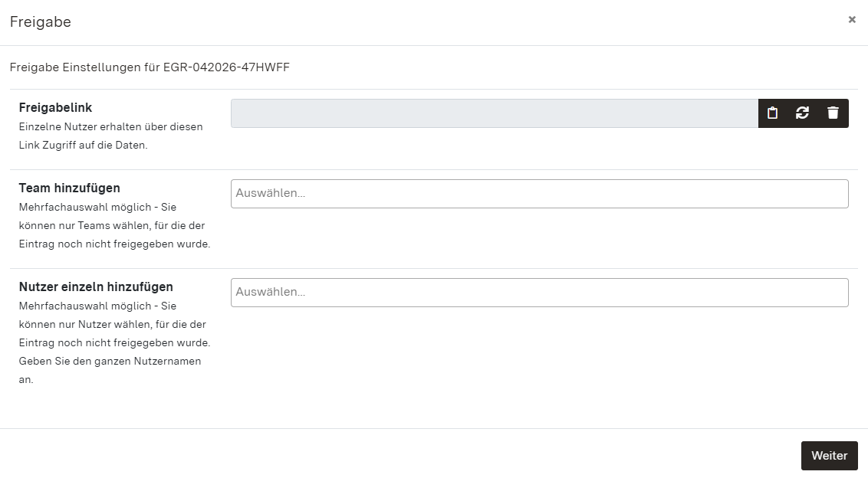Delete the share link with trash icon

(x=833, y=113)
